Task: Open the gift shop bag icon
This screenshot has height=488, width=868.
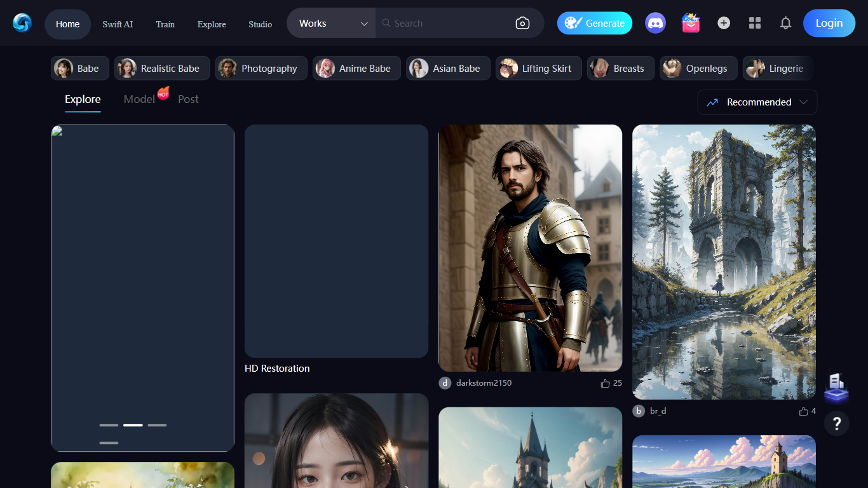Action: pos(691,23)
